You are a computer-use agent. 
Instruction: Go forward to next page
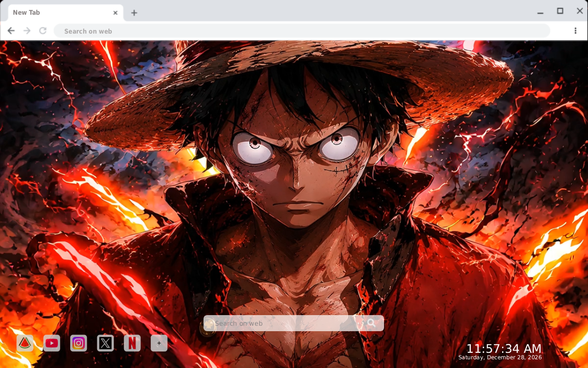27,31
